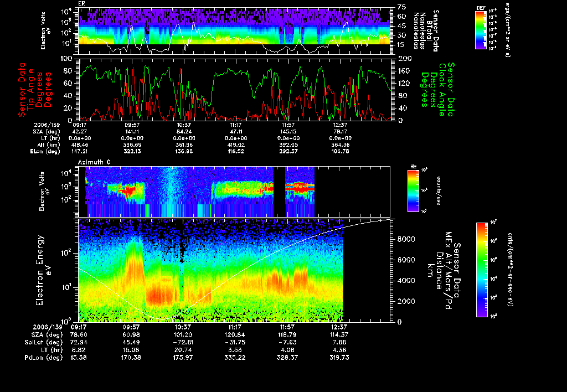Click the 11:17 time label above SZA 120.84
Image resolution: width=567 pixels, height=392 pixels.
[235, 327]
